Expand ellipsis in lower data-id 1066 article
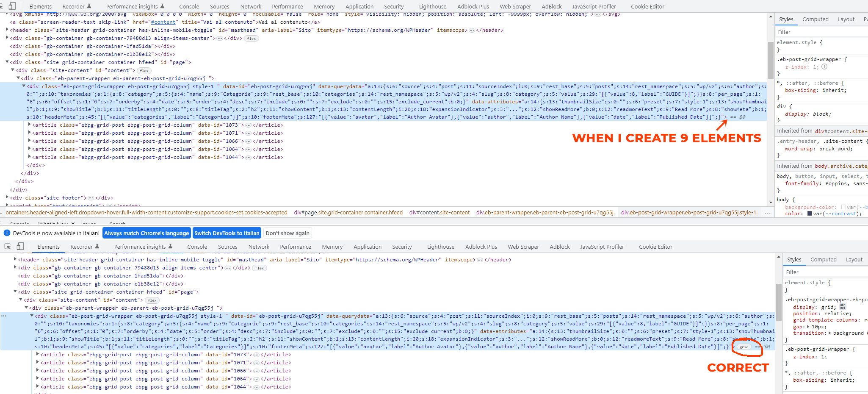The height and width of the screenshot is (394, 868). tap(257, 371)
